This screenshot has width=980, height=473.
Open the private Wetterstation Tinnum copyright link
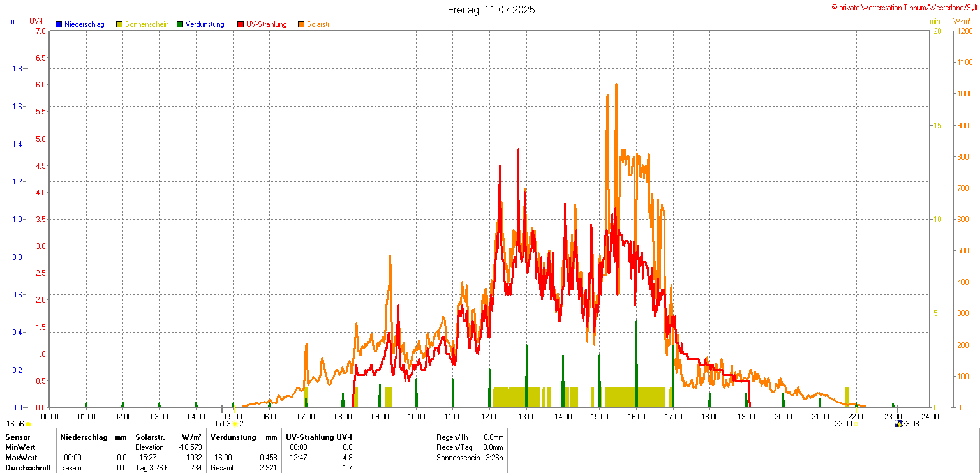coord(904,8)
